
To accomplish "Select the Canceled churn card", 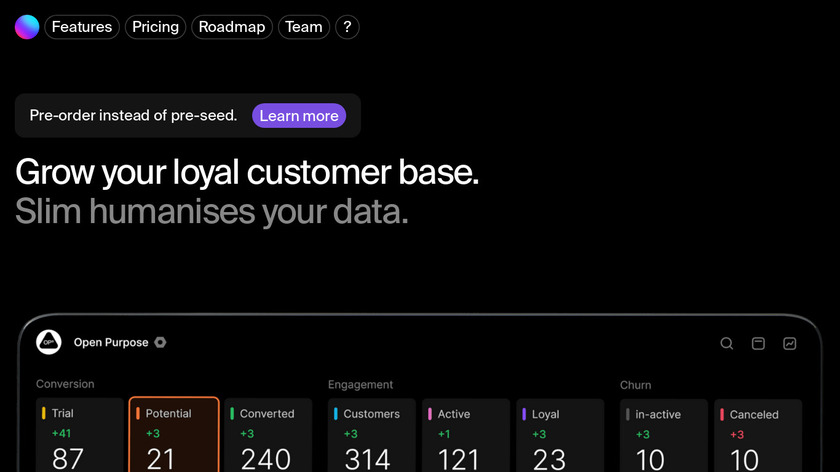I will coord(758,436).
